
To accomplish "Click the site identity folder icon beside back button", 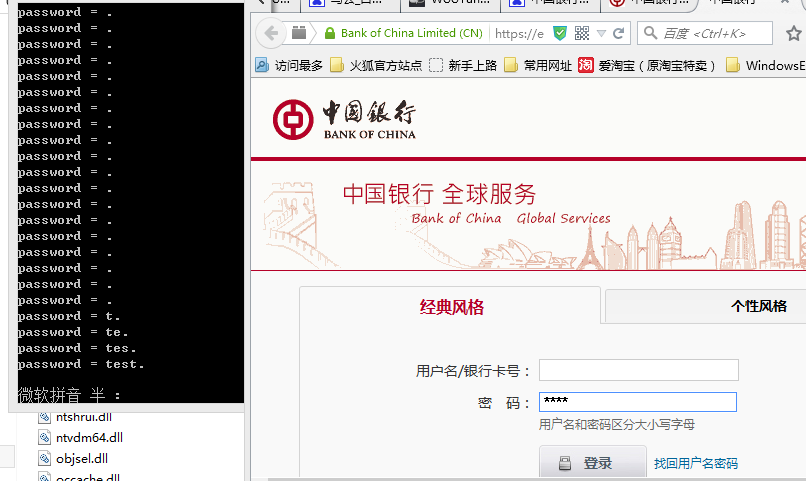I will point(299,33).
